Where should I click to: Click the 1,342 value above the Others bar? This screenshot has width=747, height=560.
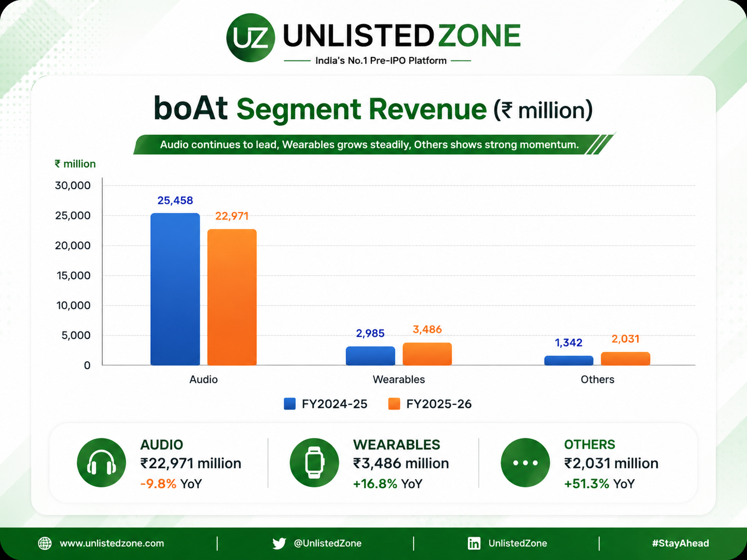click(x=569, y=343)
